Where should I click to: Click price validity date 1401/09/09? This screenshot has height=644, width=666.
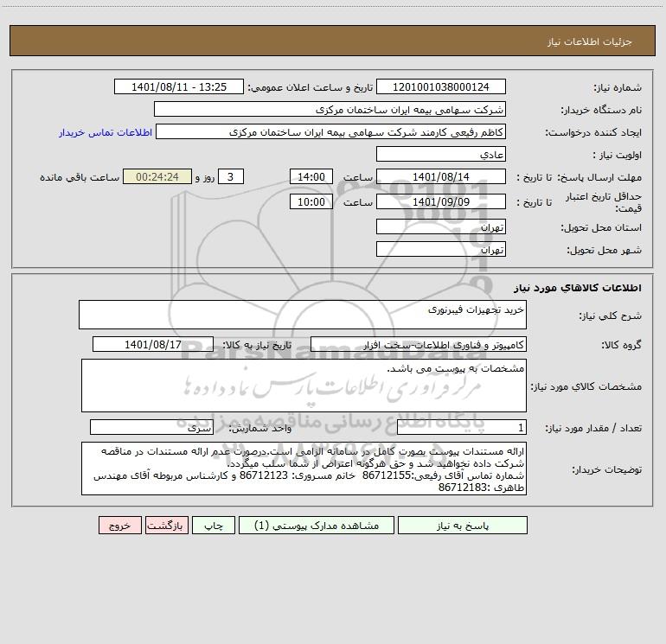pos(441,201)
